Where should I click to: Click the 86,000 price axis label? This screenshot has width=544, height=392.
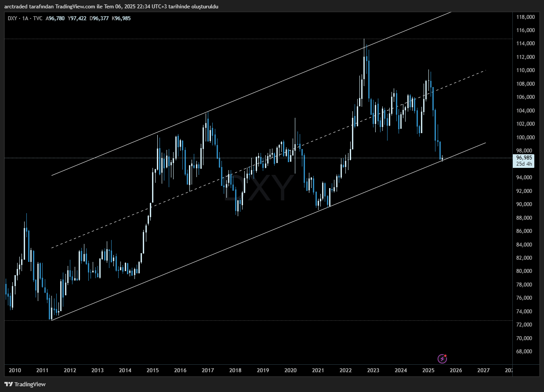pos(525,231)
